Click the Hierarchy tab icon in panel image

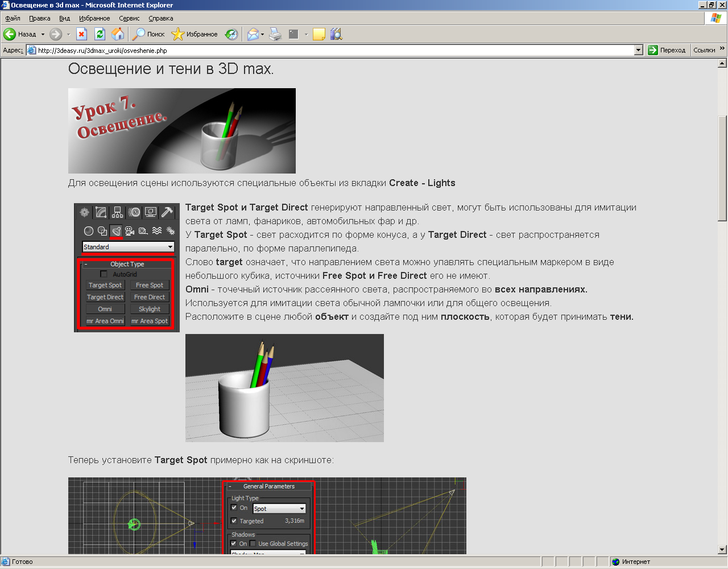118,212
